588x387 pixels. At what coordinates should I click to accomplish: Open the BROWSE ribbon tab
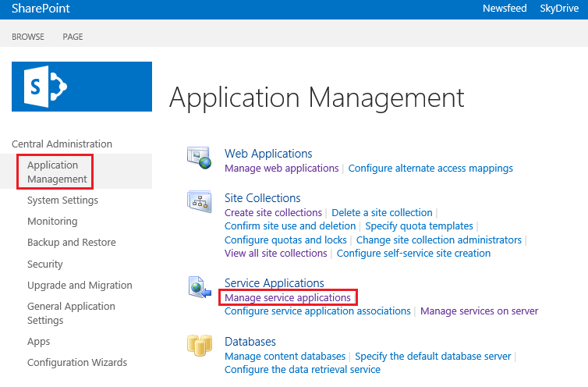point(28,37)
